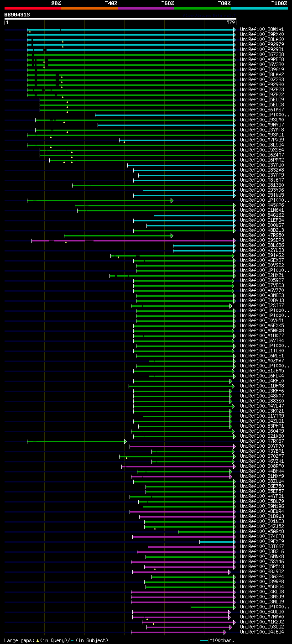Select the UniRef100_Q2SIS7 label

tap(262, 306)
